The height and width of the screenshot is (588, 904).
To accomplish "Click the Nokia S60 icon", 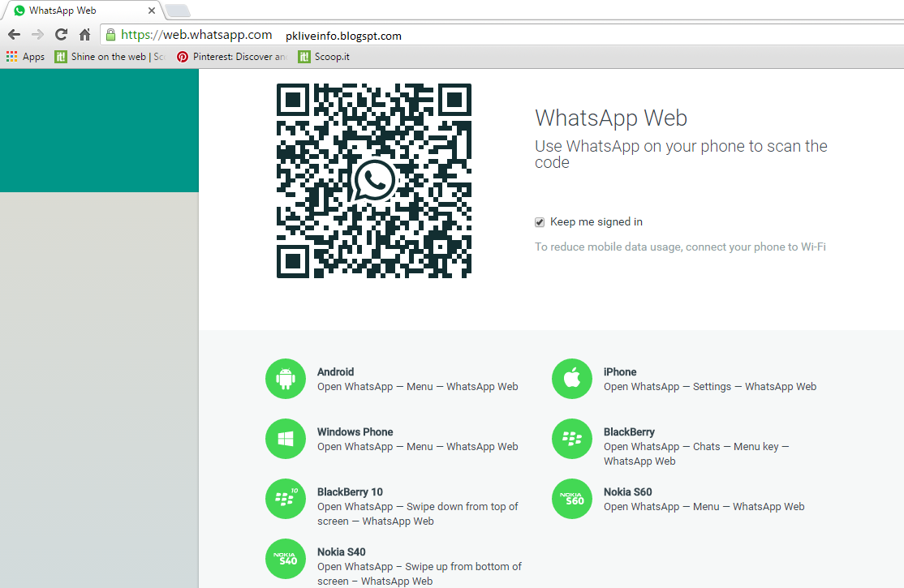I will (572, 499).
